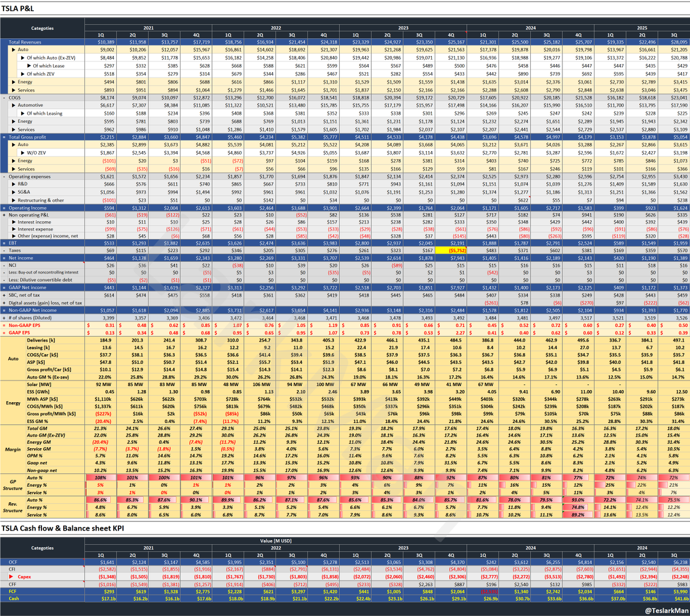Select the 'Total Gross profit' row label

pyautogui.click(x=27, y=137)
